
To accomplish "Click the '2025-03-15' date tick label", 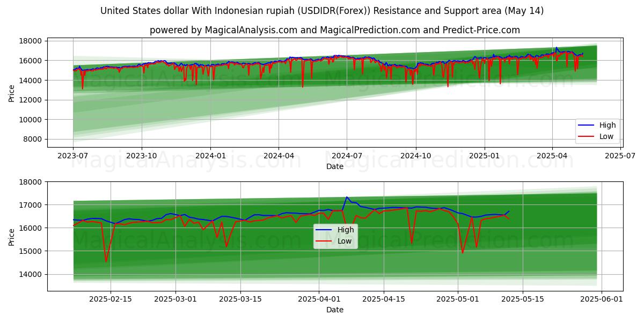I will [x=241, y=299].
